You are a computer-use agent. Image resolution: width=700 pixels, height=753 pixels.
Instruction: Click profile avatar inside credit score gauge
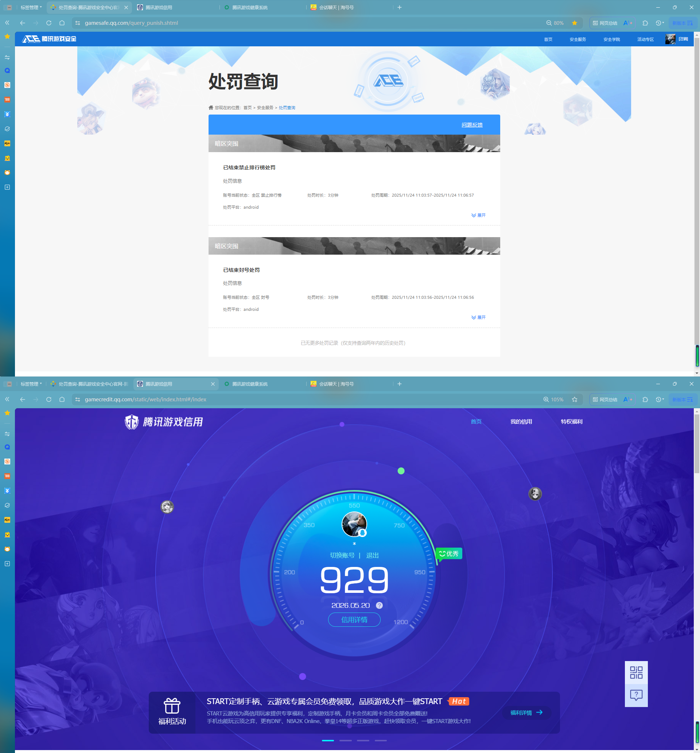[x=354, y=525]
